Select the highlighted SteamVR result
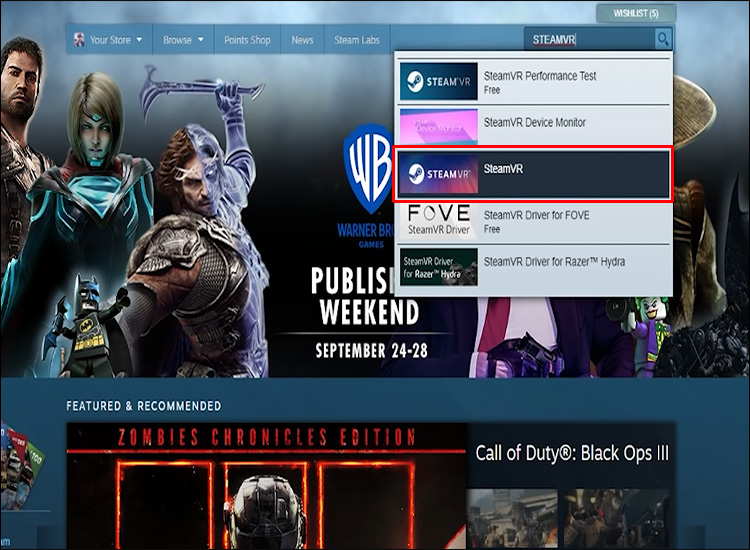 click(x=534, y=174)
